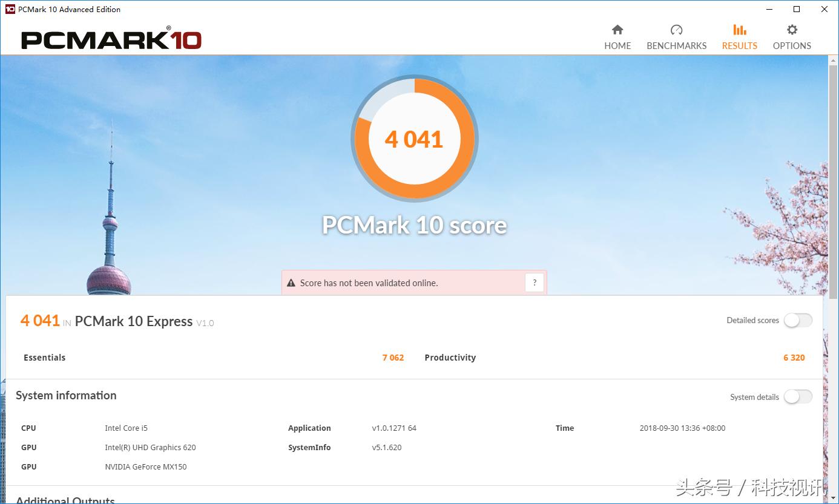Click the scrollbar up arrow
This screenshot has height=504, width=839.
point(833,60)
